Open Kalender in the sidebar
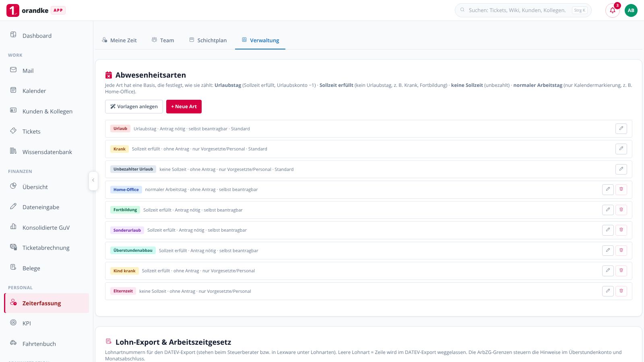Screen dimensions: 644x362 coord(47,90)
